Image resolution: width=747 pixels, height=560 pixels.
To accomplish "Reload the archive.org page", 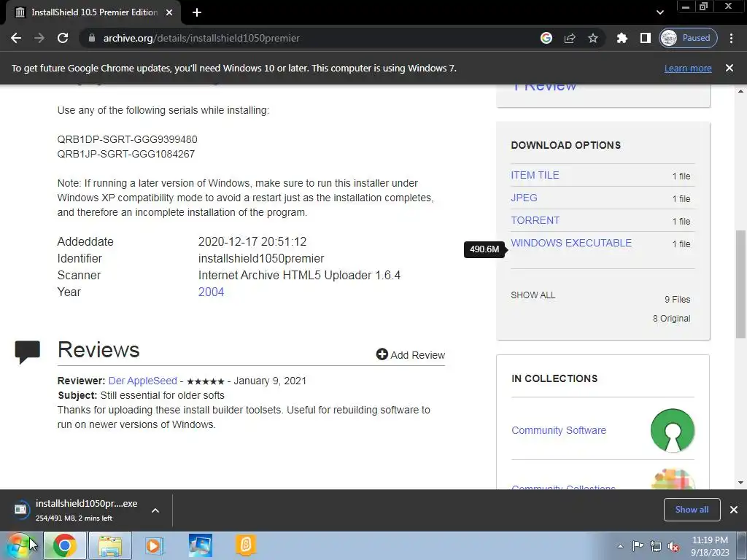I will 63,38.
